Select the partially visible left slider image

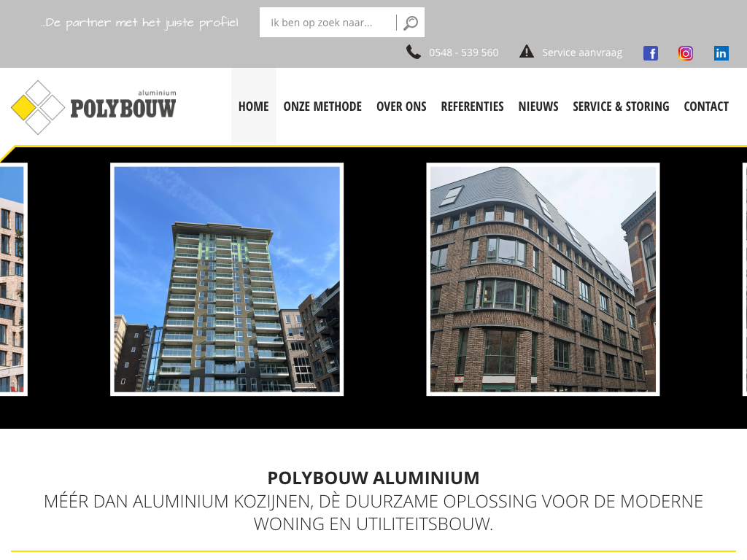pyautogui.click(x=13, y=279)
